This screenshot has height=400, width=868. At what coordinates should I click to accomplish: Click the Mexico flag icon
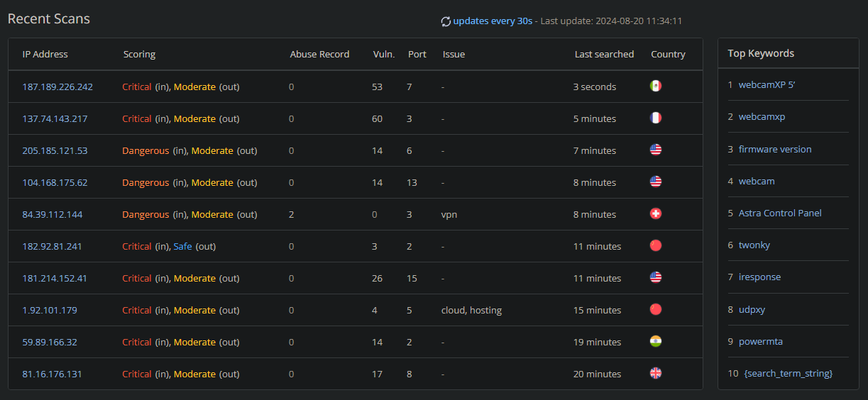point(656,87)
